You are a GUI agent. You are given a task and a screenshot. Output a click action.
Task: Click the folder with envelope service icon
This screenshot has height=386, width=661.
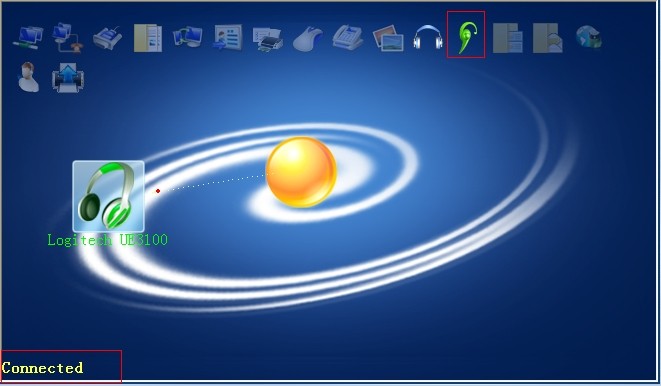[548, 38]
